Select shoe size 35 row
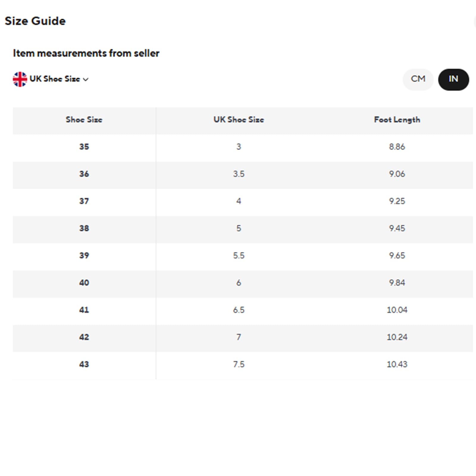Screen dimensions: 476x476 point(243,147)
